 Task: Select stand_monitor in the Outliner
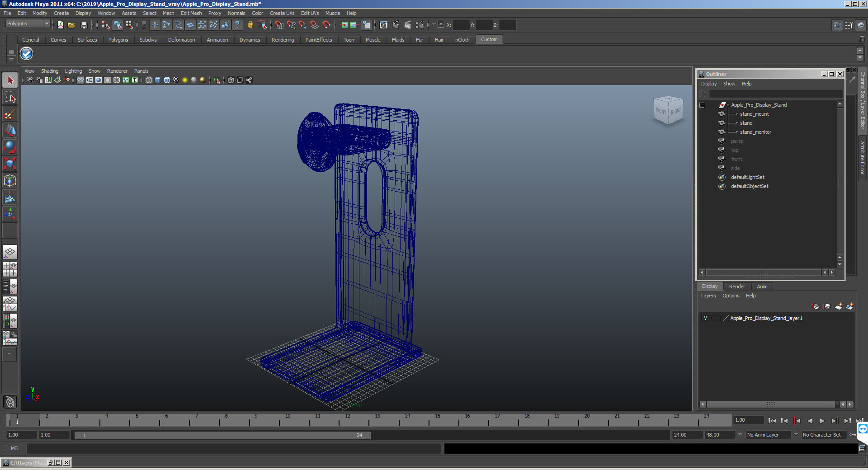click(x=755, y=132)
